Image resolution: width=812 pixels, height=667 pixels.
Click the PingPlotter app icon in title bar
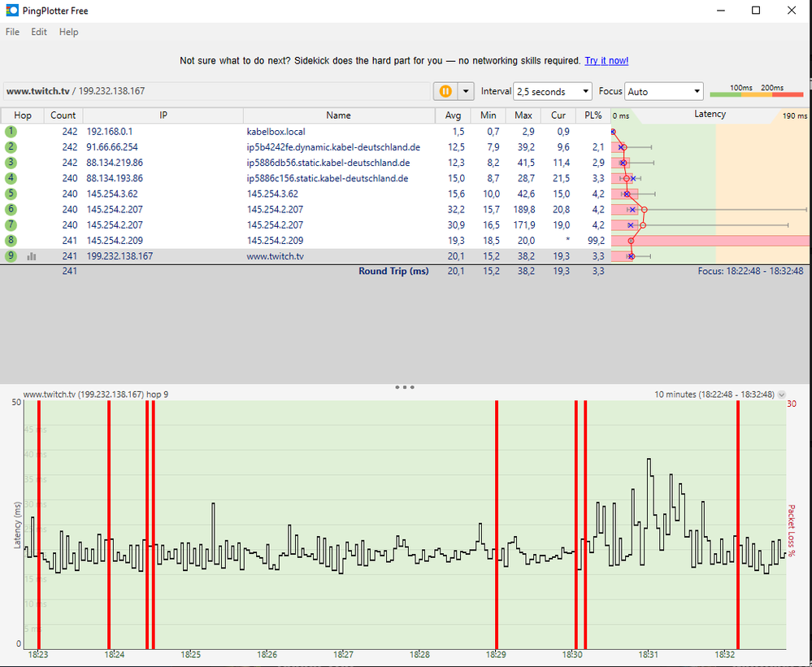11,11
